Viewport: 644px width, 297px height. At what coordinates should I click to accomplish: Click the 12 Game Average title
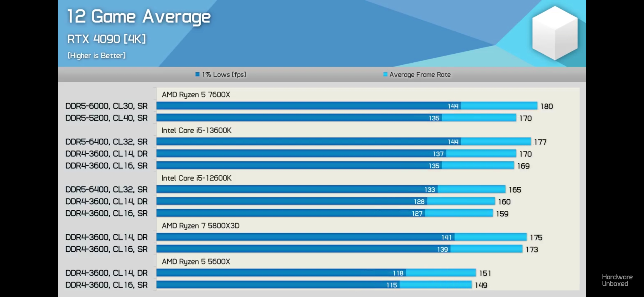[139, 16]
